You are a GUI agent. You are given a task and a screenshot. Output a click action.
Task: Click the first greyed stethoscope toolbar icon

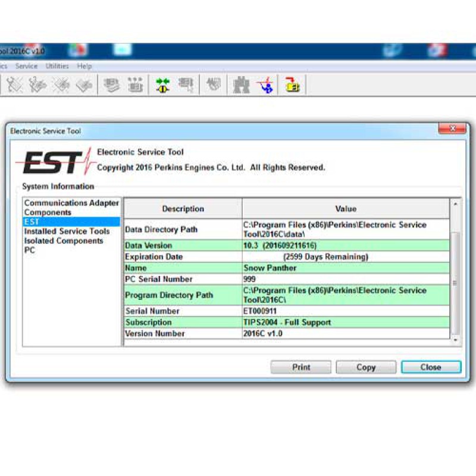[x=14, y=84]
